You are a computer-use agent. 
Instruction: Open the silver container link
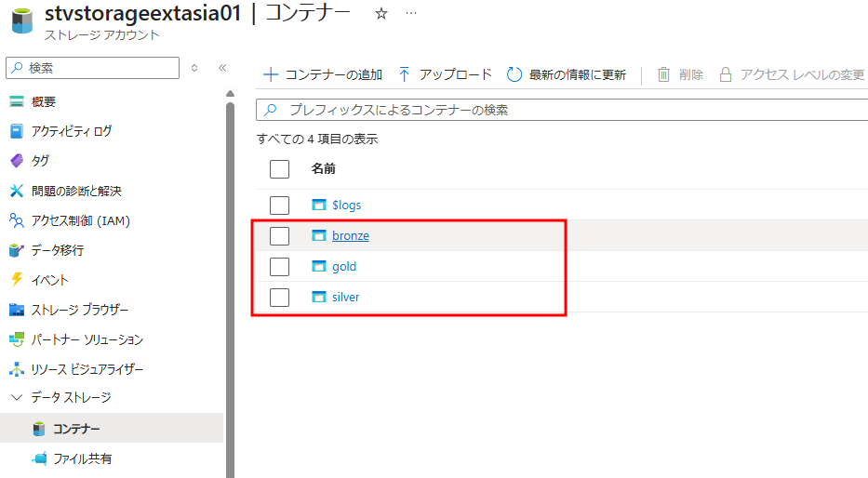tap(345, 297)
